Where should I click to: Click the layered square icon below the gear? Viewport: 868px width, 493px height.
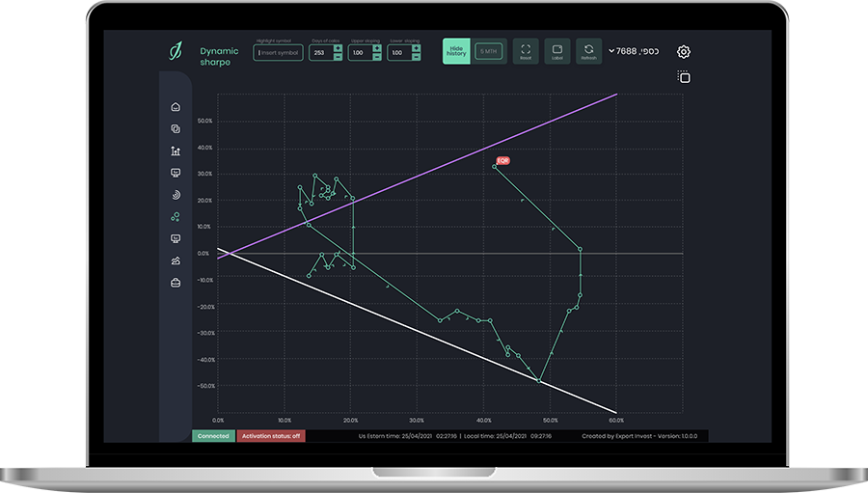[684, 77]
